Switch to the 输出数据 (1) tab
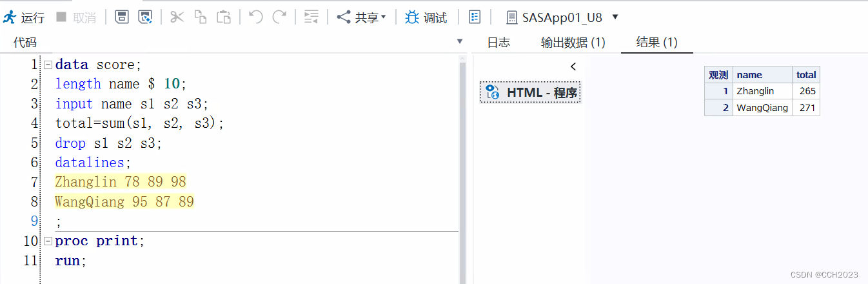 point(573,43)
